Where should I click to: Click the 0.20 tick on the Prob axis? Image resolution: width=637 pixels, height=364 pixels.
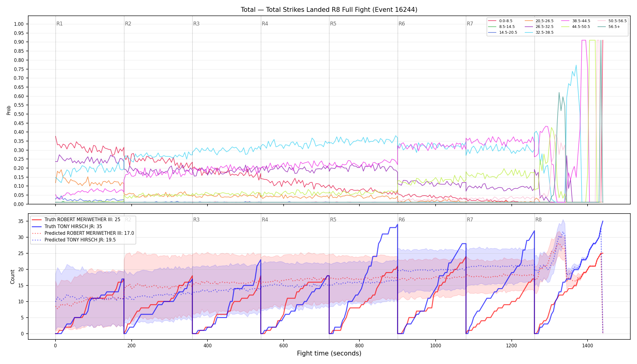(x=19, y=168)
